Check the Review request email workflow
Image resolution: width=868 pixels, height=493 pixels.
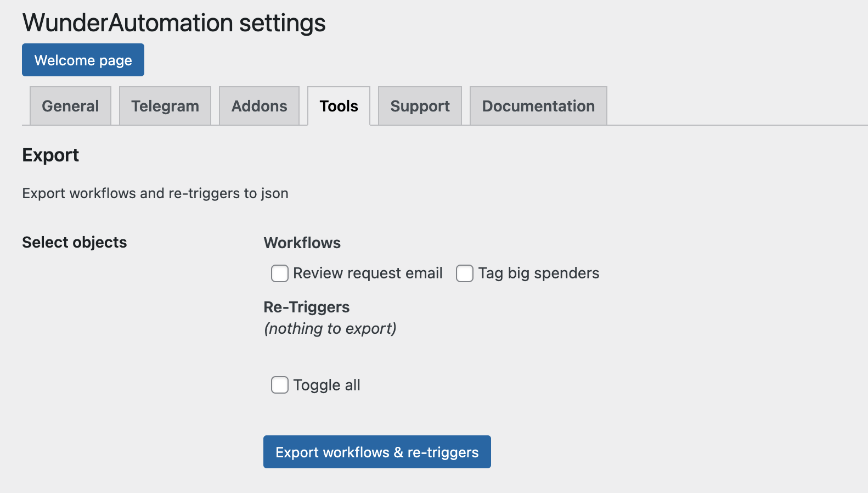(280, 273)
